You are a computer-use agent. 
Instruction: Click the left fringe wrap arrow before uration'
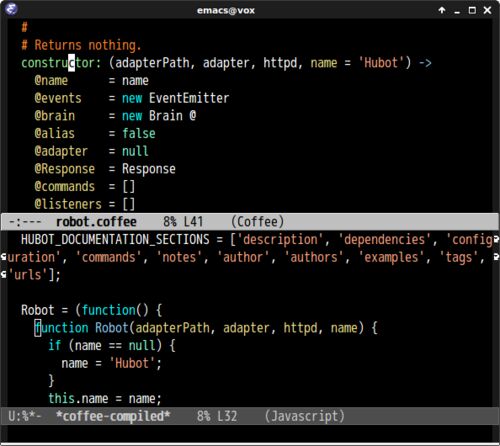tap(4, 257)
